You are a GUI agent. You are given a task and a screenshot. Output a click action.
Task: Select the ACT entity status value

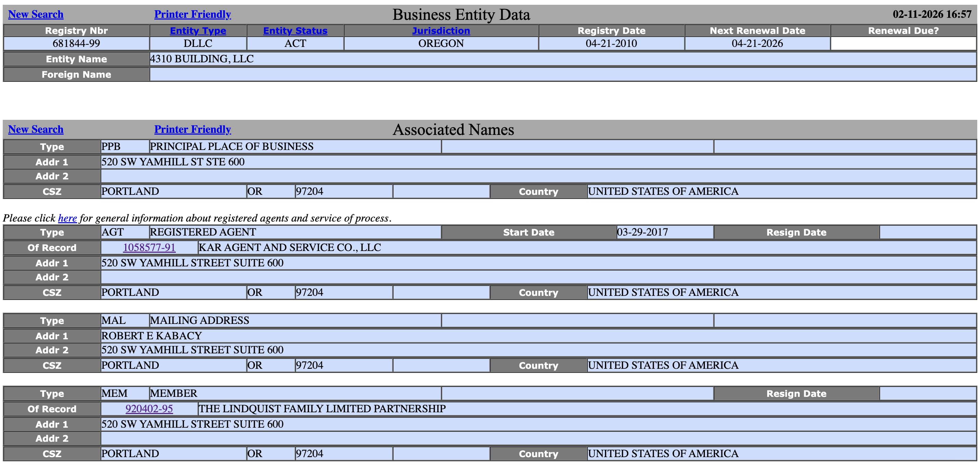(x=295, y=43)
